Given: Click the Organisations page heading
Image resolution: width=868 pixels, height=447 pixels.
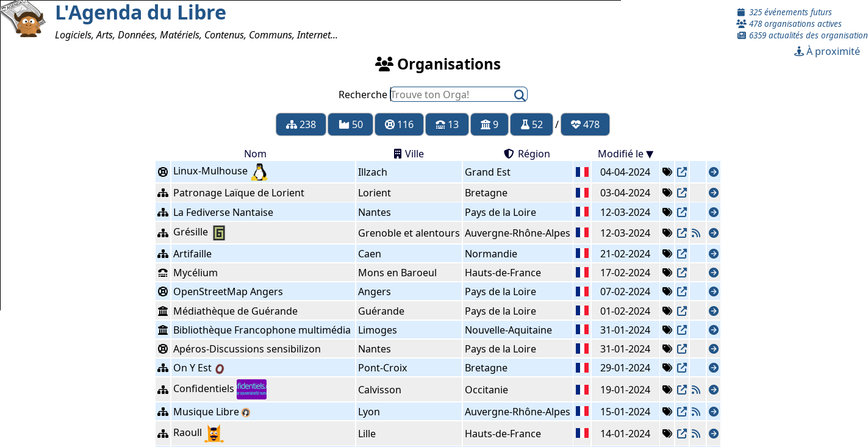Looking at the screenshot, I should point(438,64).
